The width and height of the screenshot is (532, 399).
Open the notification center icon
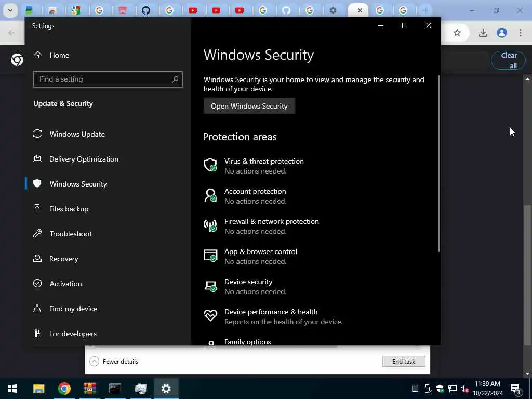point(515,389)
